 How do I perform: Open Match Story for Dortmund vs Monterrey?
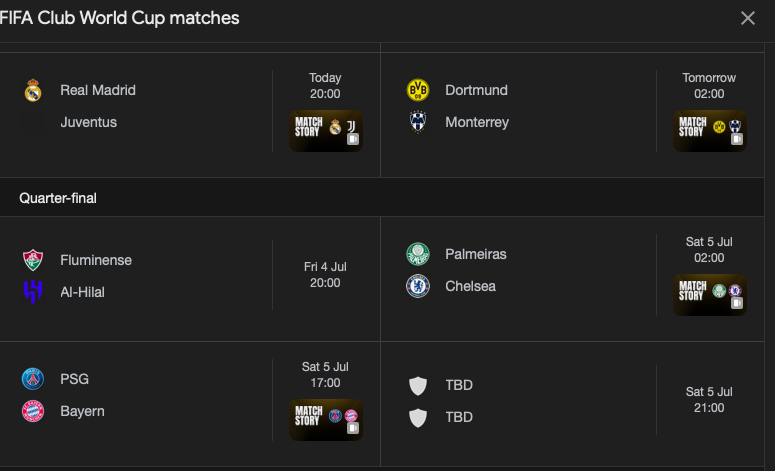coord(710,131)
